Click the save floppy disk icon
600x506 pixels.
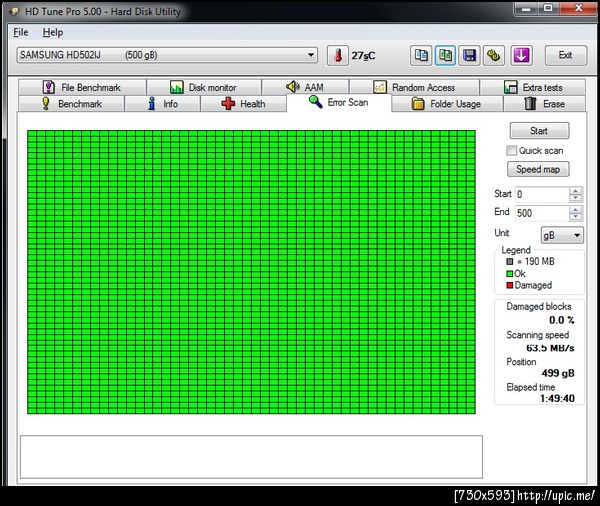(x=469, y=55)
